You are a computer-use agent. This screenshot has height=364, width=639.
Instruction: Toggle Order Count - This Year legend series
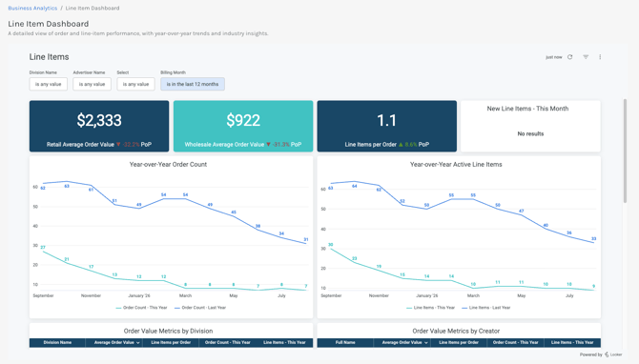click(x=141, y=308)
